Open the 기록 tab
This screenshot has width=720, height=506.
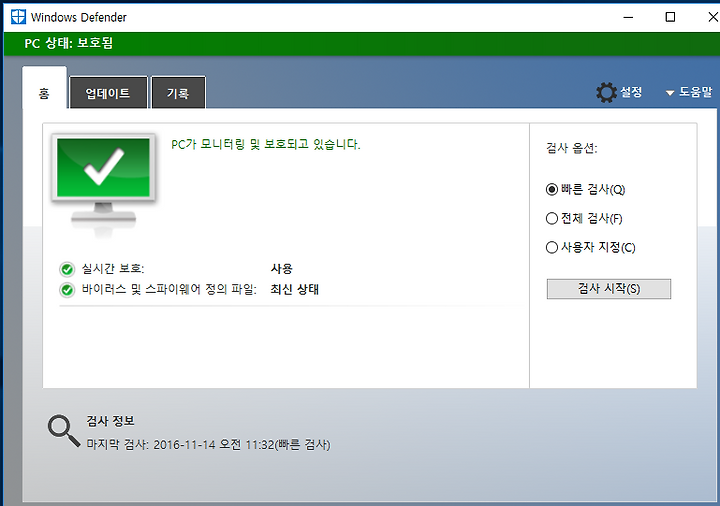[178, 93]
